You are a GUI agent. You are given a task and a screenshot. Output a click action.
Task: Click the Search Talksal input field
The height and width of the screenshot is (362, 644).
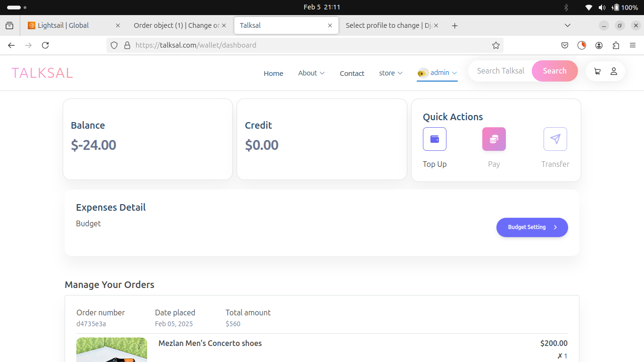click(x=501, y=71)
